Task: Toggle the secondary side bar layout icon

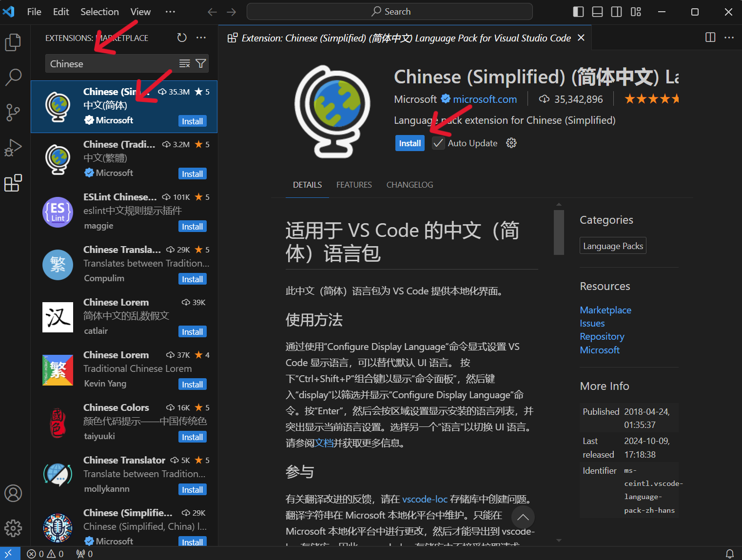Action: coord(616,12)
